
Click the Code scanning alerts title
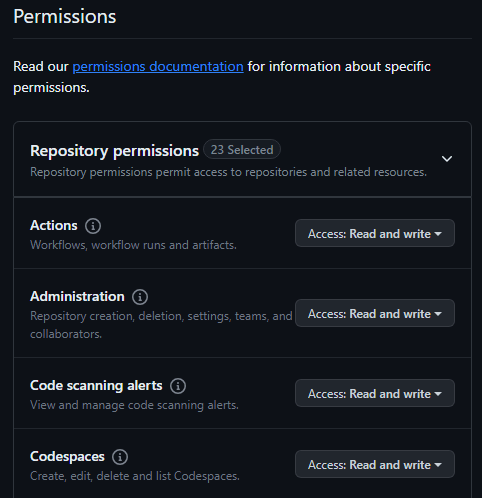[96, 386]
